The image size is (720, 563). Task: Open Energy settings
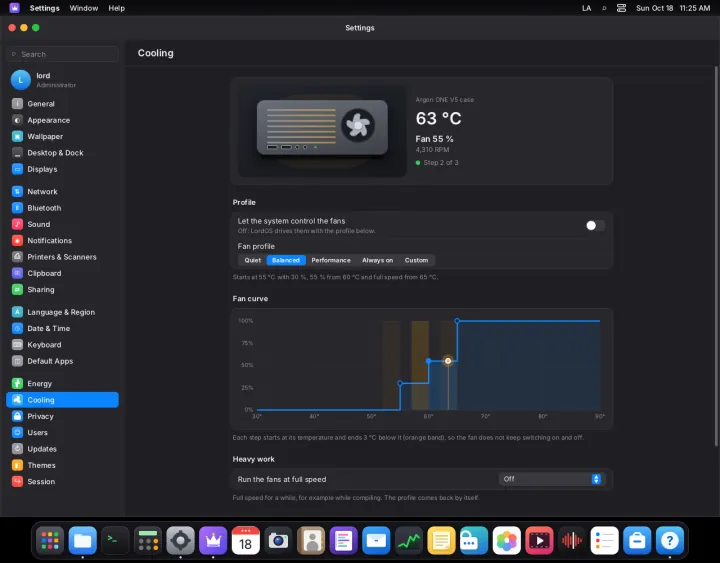click(x=62, y=383)
